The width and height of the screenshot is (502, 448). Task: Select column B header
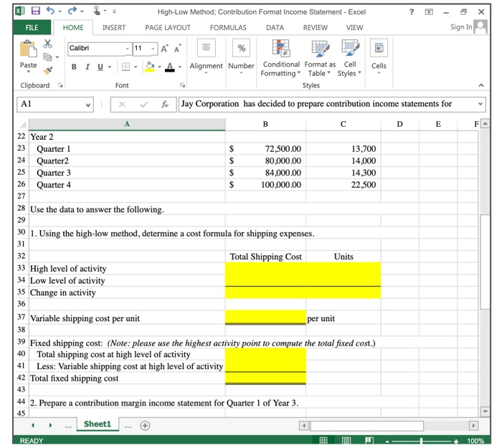[x=265, y=124]
